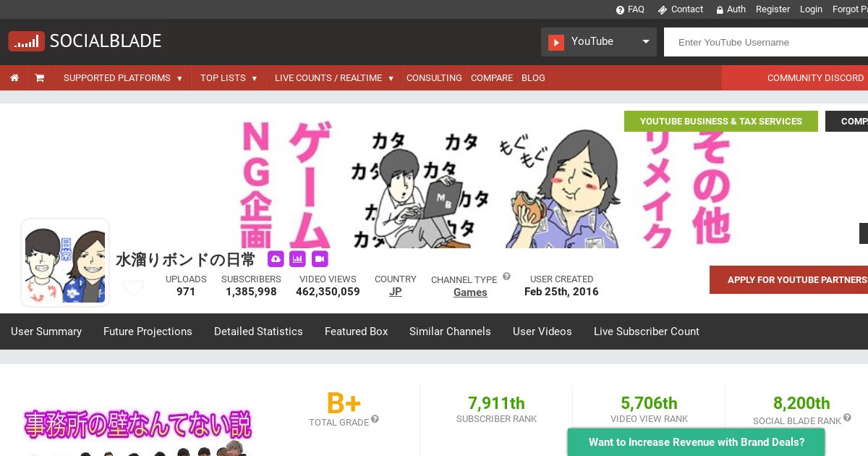This screenshot has height=456, width=868.
Task: Expand the YouTube platform dropdown
Action: (x=599, y=42)
